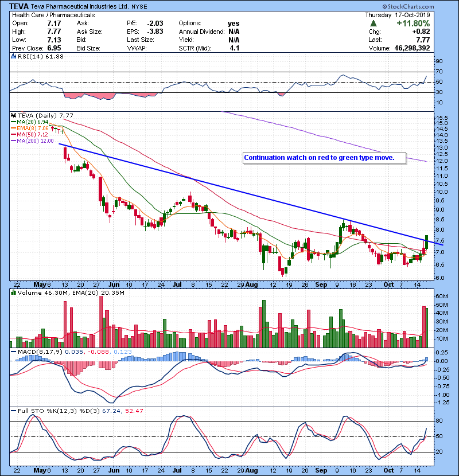459x476 pixels.
Task: Click the stochastic %K value 67.24
Action: point(111,411)
